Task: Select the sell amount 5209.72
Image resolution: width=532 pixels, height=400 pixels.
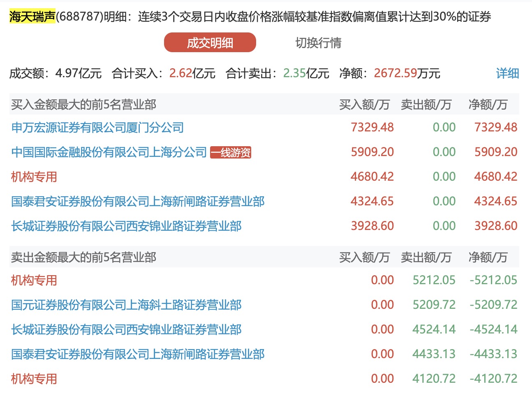Action: [434, 305]
